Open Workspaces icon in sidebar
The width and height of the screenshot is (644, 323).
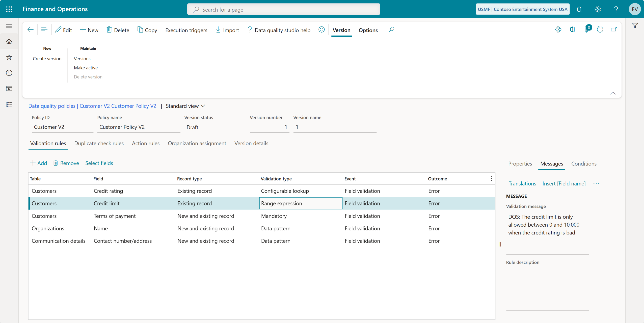[9, 89]
